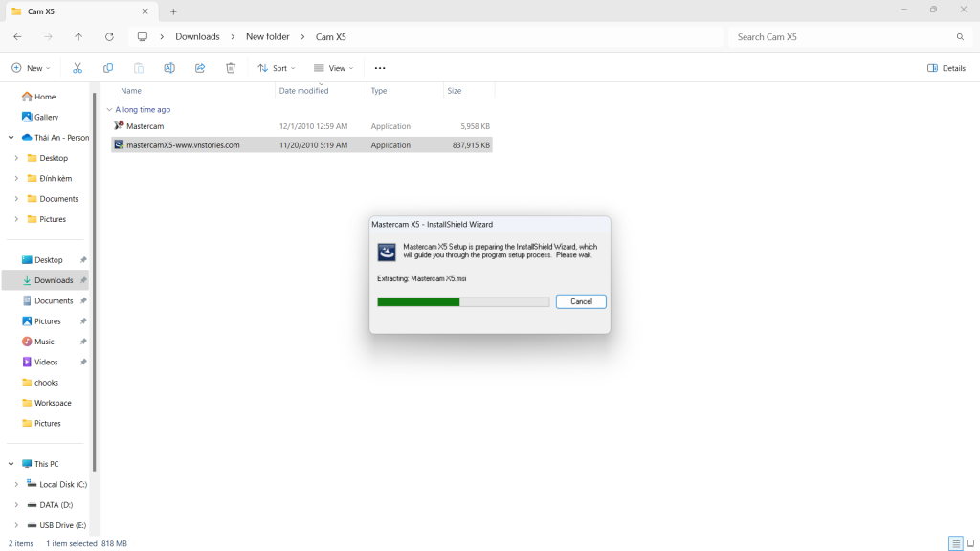This screenshot has width=980, height=551.
Task: Open the See more ellipsis menu
Action: [380, 68]
